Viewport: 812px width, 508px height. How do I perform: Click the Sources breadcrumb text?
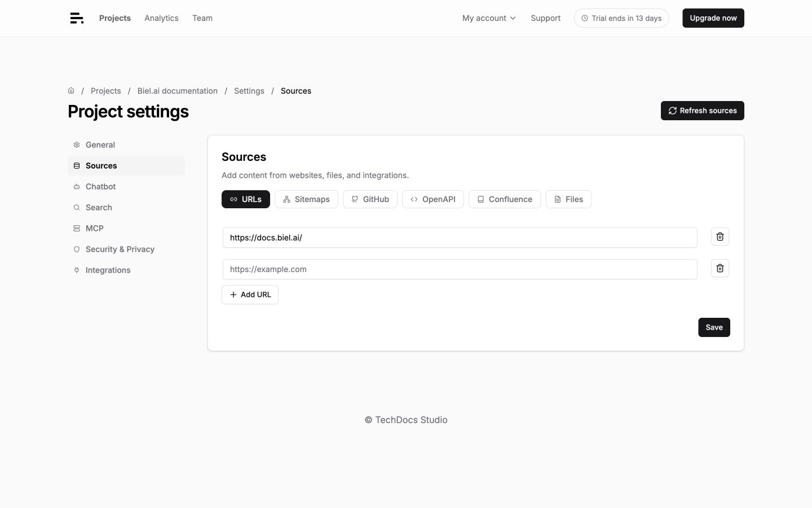tap(296, 91)
